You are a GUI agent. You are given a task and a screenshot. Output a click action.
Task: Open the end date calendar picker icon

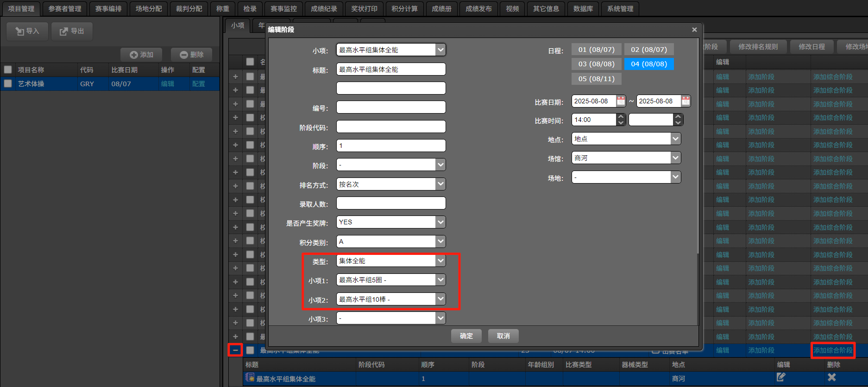[x=686, y=101]
